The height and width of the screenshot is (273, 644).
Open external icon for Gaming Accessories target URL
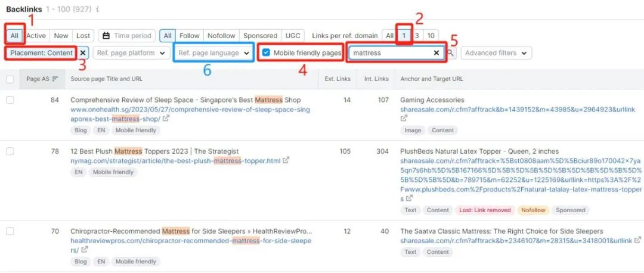(404, 118)
